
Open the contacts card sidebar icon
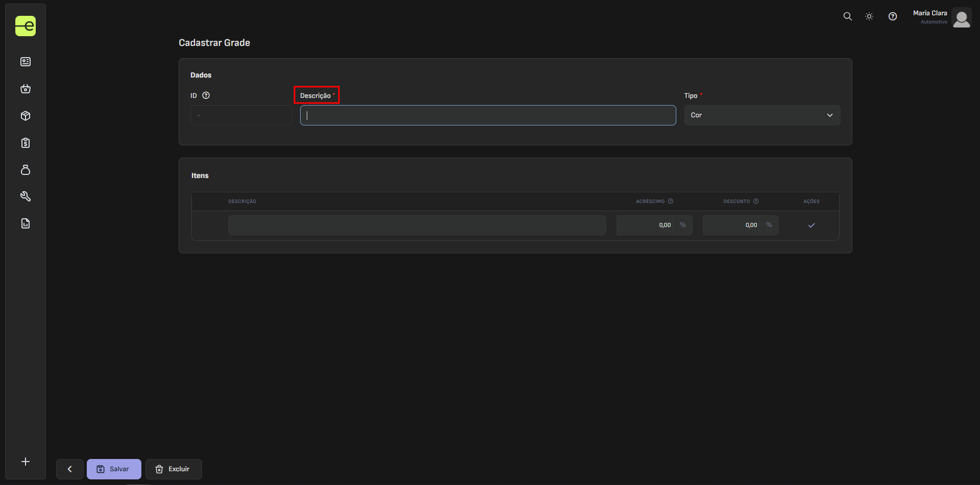[x=26, y=62]
